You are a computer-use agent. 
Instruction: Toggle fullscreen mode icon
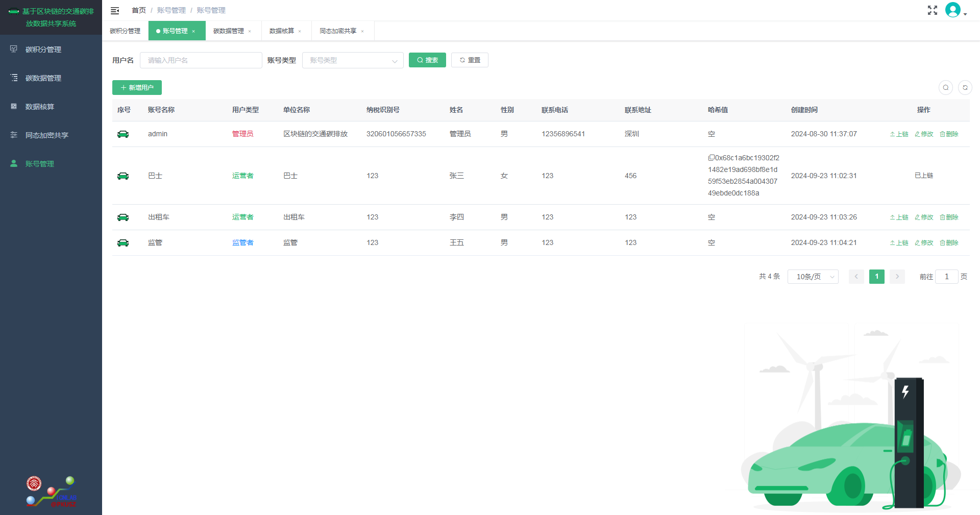(x=933, y=10)
